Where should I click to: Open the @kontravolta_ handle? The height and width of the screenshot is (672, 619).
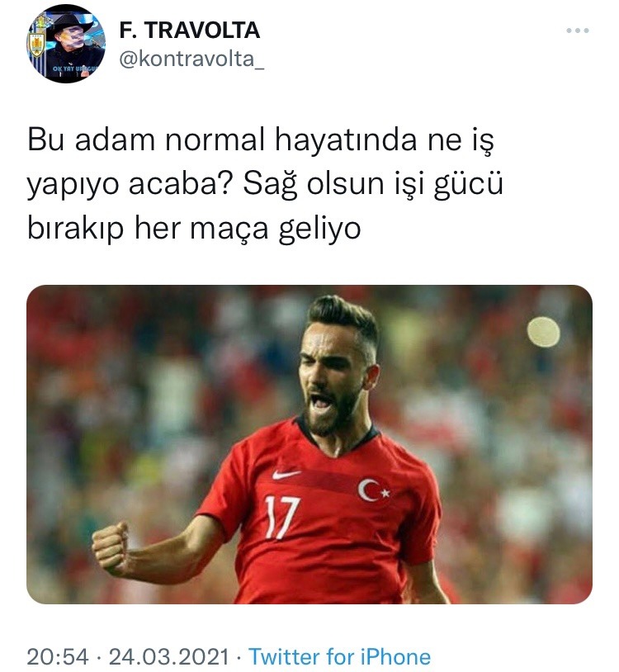(x=191, y=59)
